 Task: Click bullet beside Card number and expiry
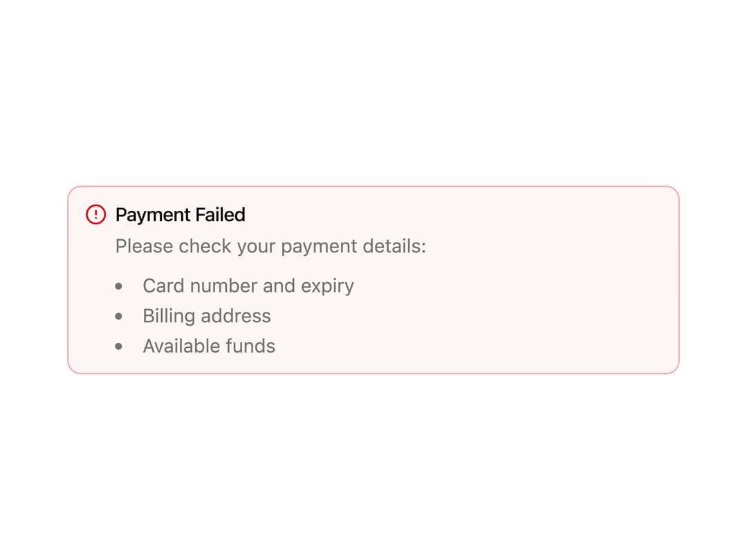point(119,286)
